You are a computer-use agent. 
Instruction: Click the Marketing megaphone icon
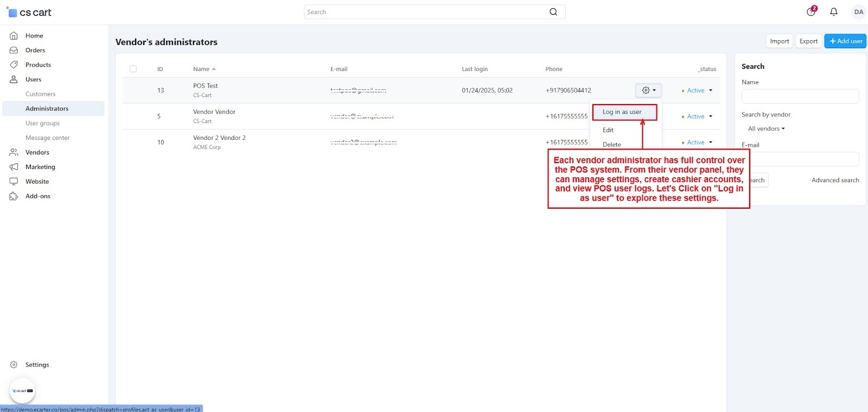coord(14,167)
